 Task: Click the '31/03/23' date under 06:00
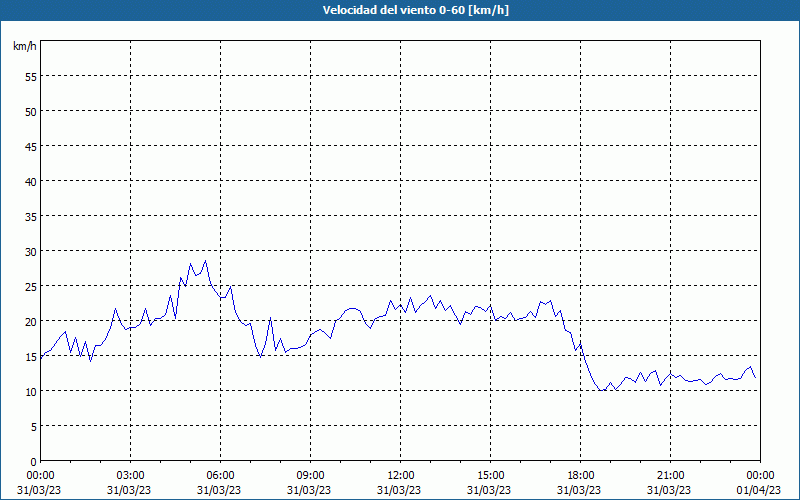(x=219, y=490)
